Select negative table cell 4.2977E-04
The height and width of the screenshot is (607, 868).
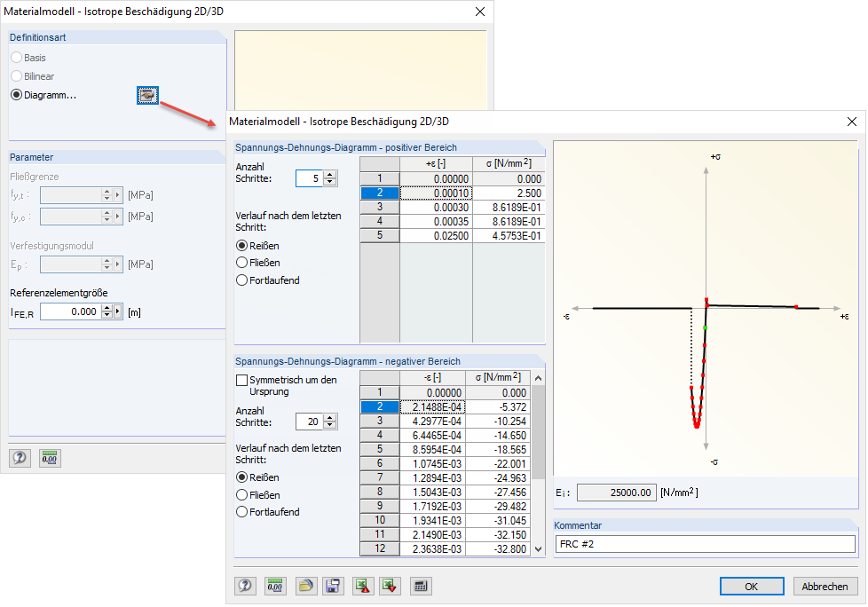432,421
